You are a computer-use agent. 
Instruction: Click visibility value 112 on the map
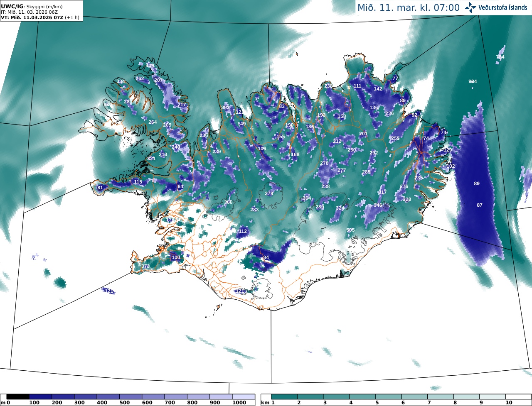coord(243,231)
